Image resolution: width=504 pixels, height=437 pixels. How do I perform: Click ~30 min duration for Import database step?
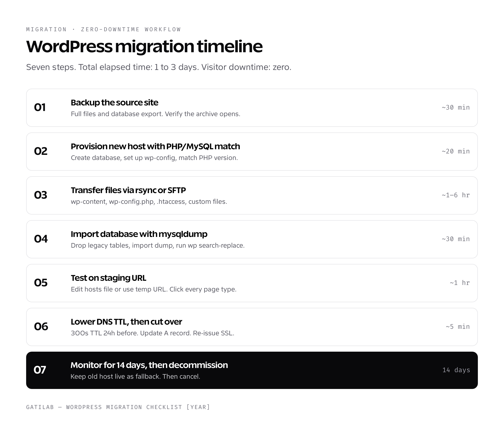tap(455, 239)
